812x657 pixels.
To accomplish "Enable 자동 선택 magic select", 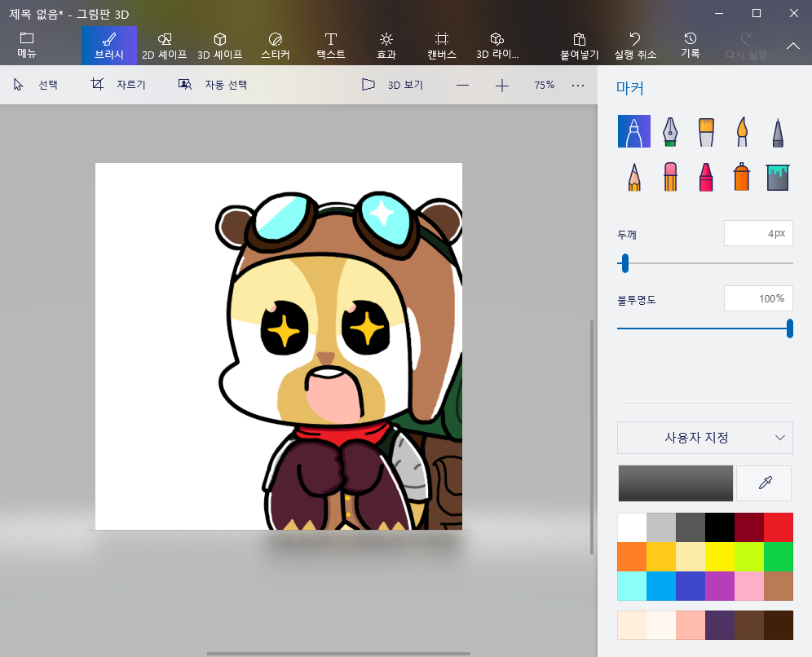I will pos(213,85).
